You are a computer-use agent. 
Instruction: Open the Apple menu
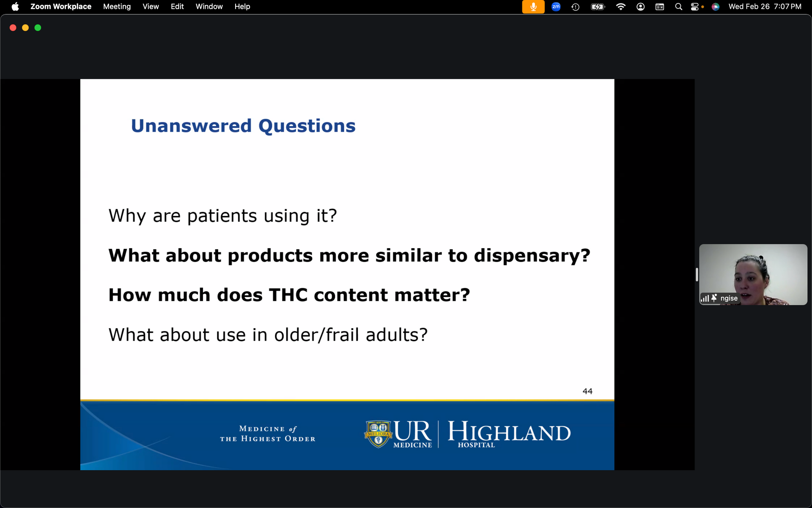[x=15, y=7]
